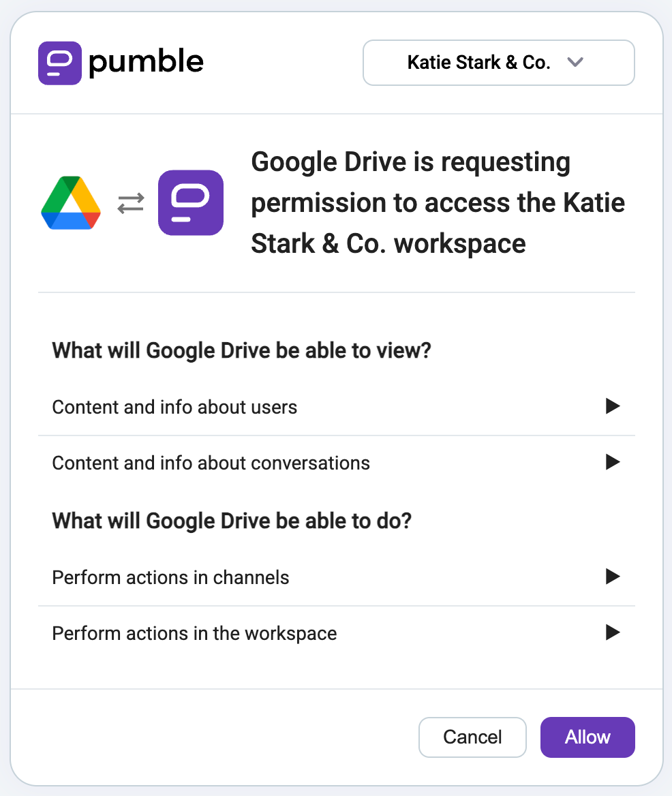The image size is (672, 796).
Task: Click the 'What will Google Drive be able to view?' heading
Action: [x=241, y=350]
